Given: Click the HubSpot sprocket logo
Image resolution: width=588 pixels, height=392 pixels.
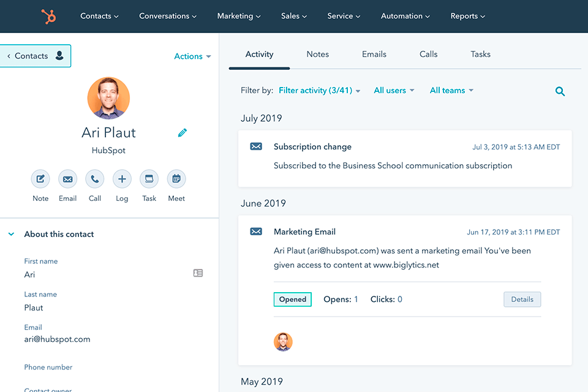Looking at the screenshot, I should (x=49, y=17).
